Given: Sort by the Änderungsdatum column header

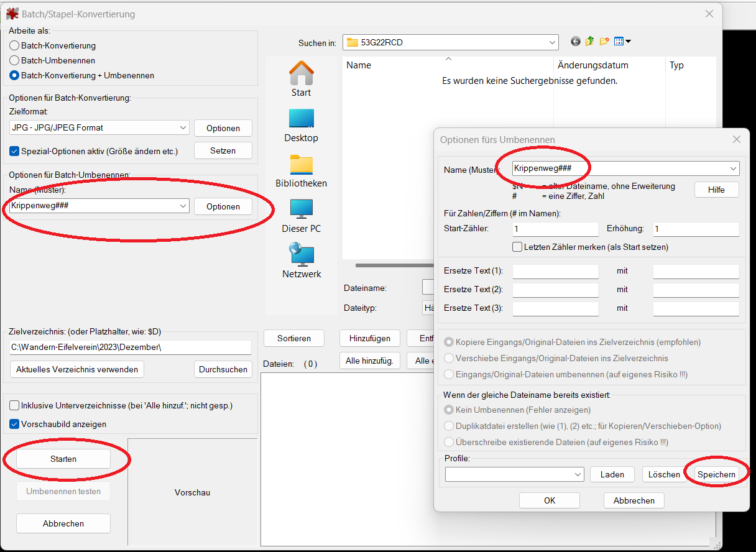Looking at the screenshot, I should (592, 65).
